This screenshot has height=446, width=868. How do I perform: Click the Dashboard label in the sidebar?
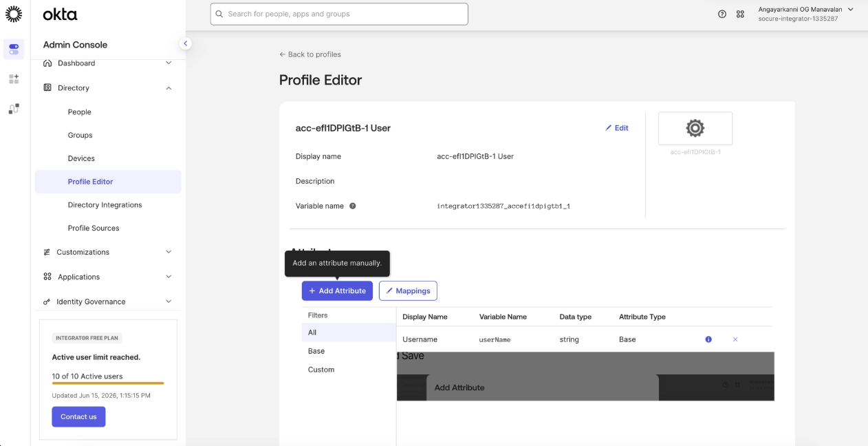(x=76, y=63)
